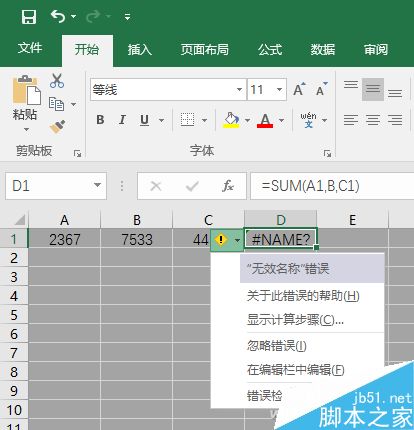Click 关于此错误的帮助 option
The image size is (414, 430).
point(303,296)
